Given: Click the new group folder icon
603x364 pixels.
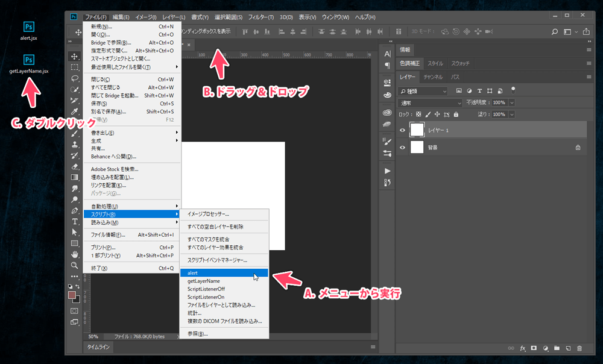Looking at the screenshot, I should 557,348.
